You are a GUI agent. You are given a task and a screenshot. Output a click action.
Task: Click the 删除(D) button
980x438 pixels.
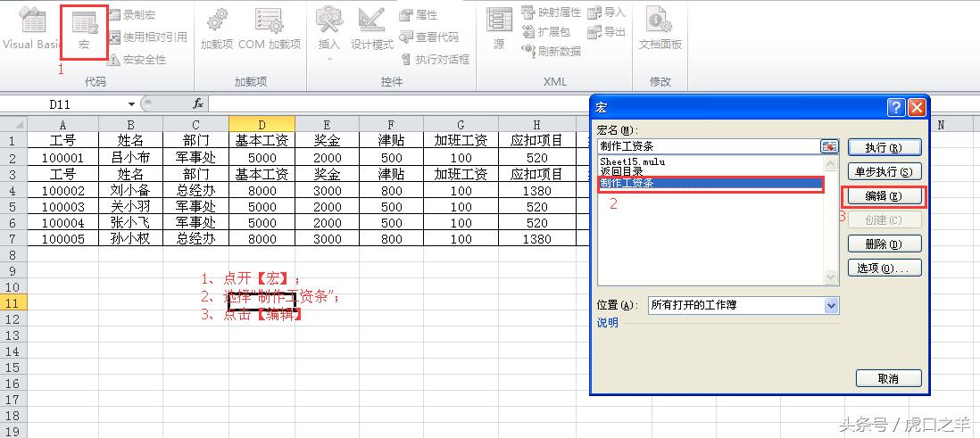tap(884, 244)
